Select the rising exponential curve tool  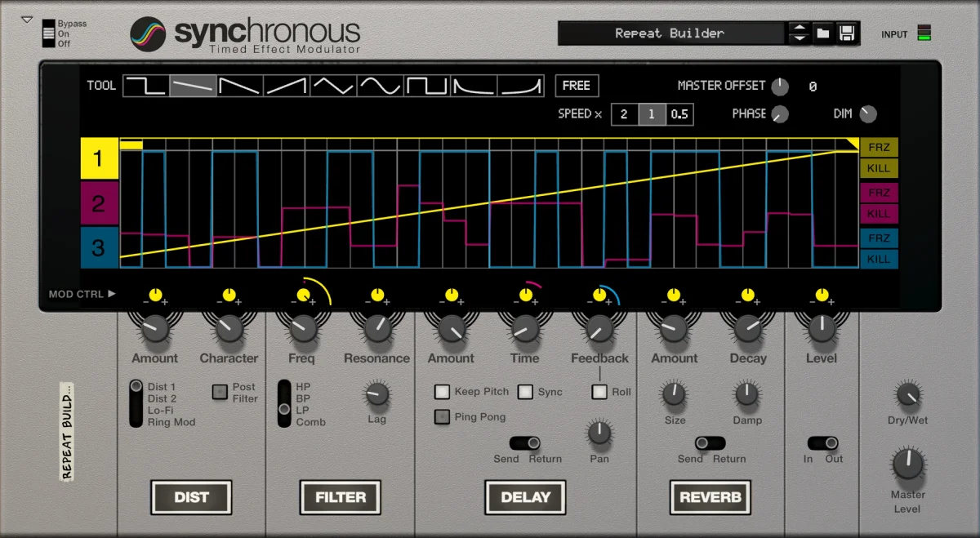pos(521,85)
